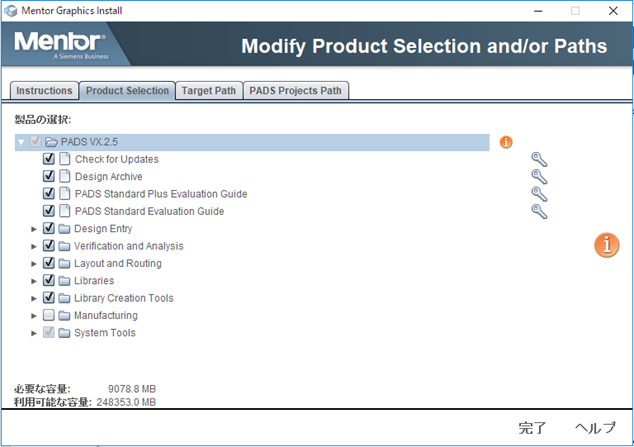Expand the System Tools node
Image resolution: width=634 pixels, height=447 pixels.
pyautogui.click(x=34, y=333)
